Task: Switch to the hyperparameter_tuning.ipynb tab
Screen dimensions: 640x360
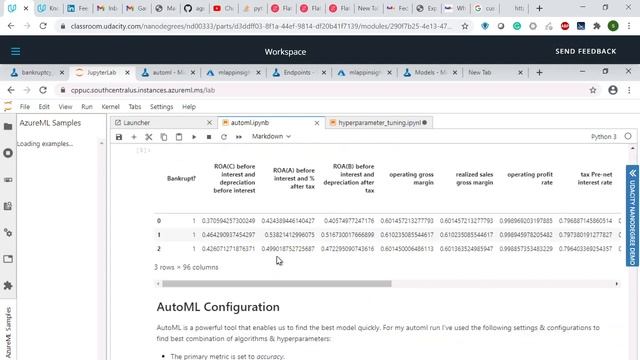Action: 379,122
